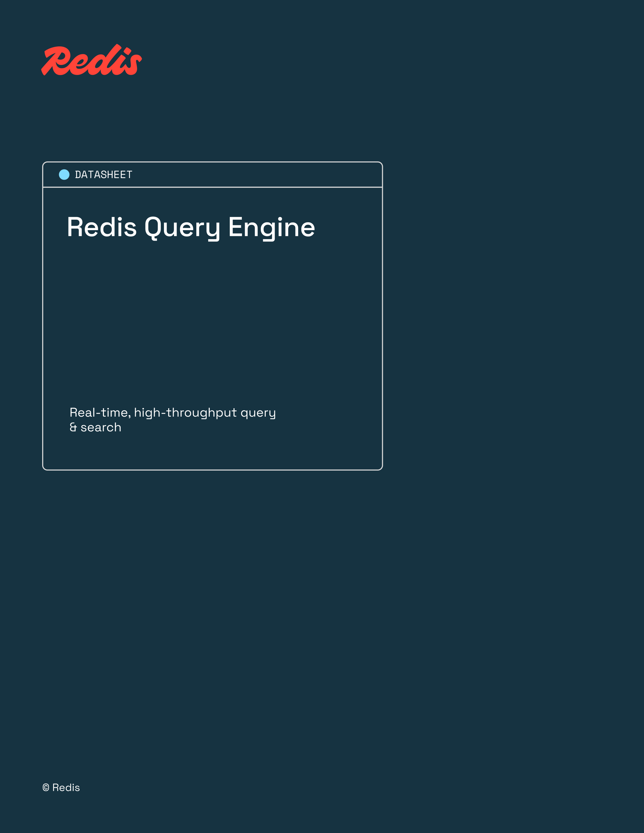644x833 pixels.
Task: Click 'Real-time,' in the subtitle
Action: point(100,413)
